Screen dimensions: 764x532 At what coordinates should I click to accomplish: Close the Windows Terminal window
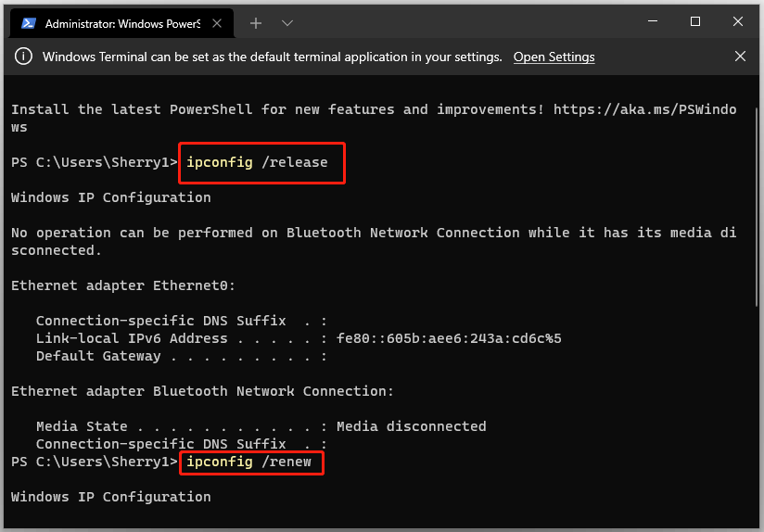point(738,21)
